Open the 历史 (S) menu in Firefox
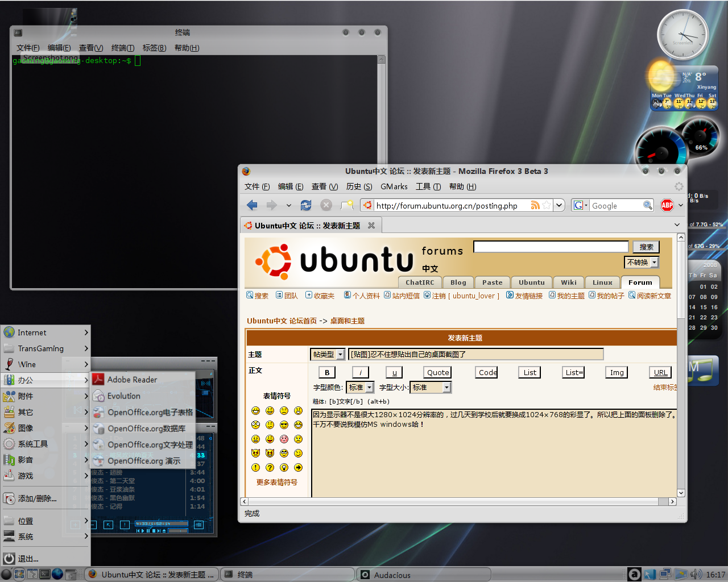Screen dimensions: 728x582 [x=359, y=186]
